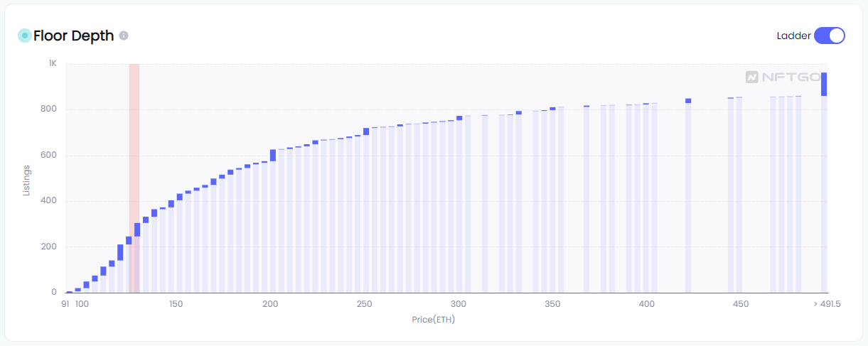Click the 1K y-axis label
868x346 pixels.
pos(53,63)
